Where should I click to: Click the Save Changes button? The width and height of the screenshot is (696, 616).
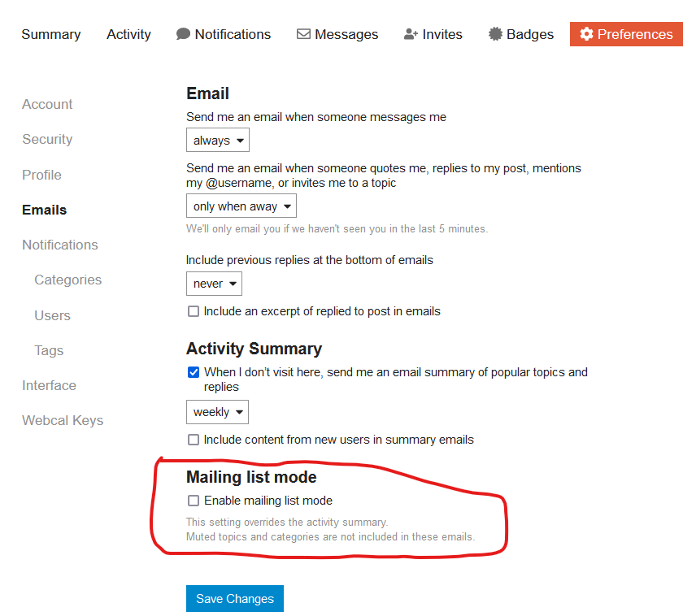click(x=235, y=599)
